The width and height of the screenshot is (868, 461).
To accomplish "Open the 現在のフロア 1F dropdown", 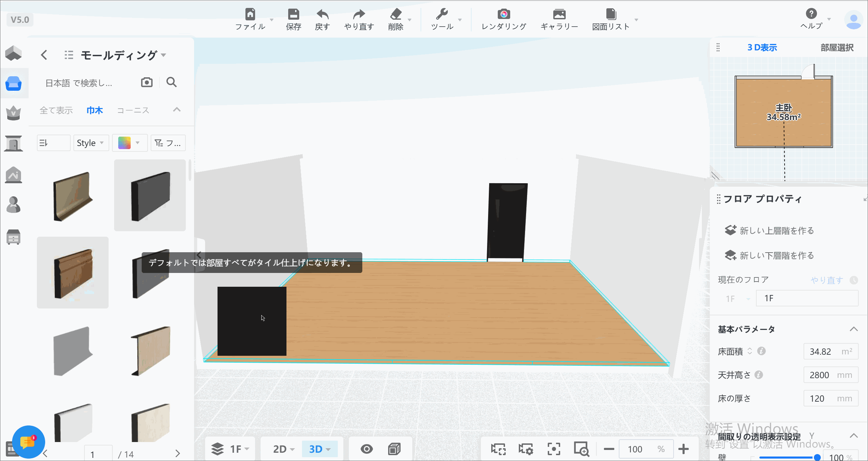I will 738,298.
